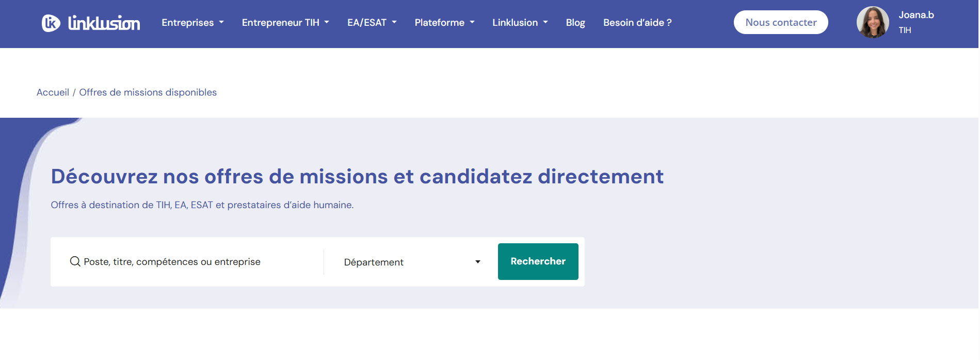Click Offres de missions disponibles breadcrumb

point(148,92)
